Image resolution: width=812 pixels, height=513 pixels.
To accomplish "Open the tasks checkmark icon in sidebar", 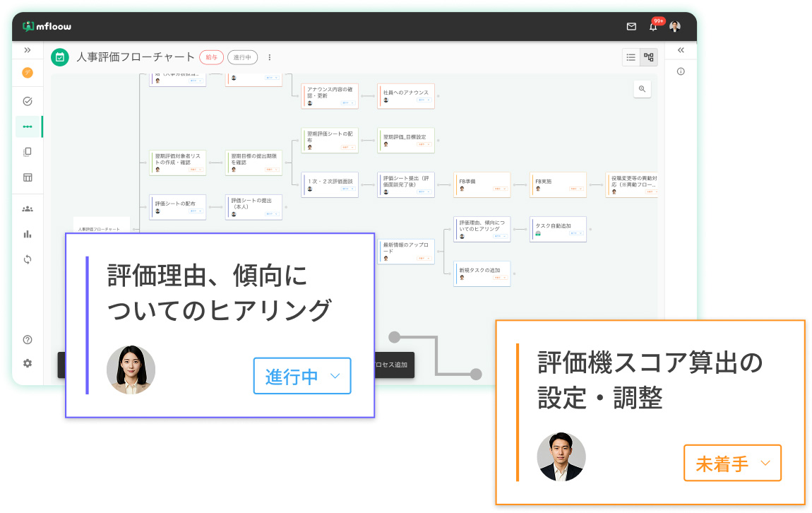I will tap(28, 101).
